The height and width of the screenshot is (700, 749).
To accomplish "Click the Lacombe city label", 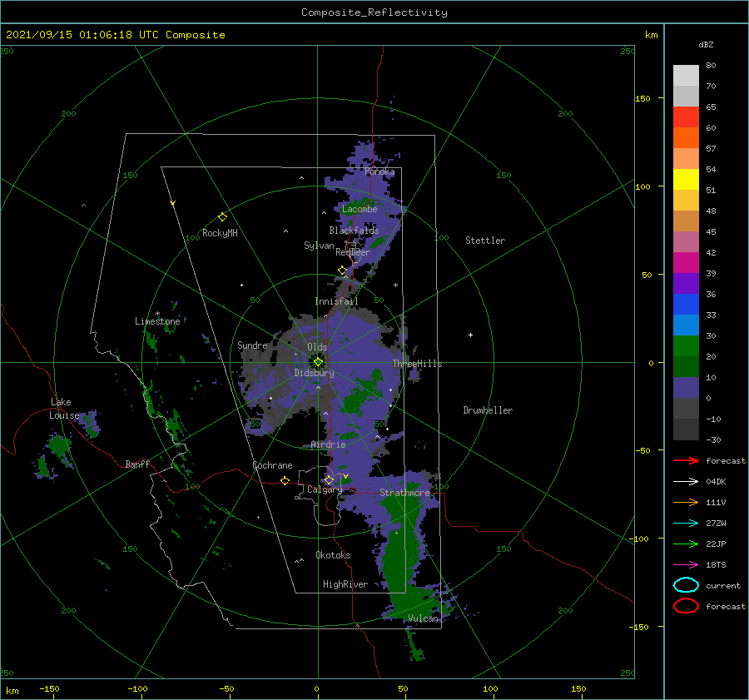I will pyautogui.click(x=360, y=209).
